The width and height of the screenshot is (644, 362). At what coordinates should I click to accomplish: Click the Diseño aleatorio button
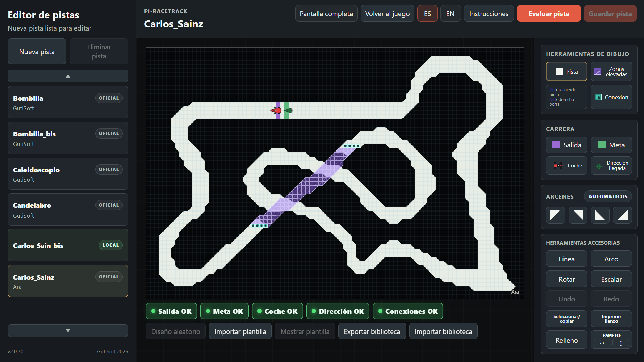175,331
